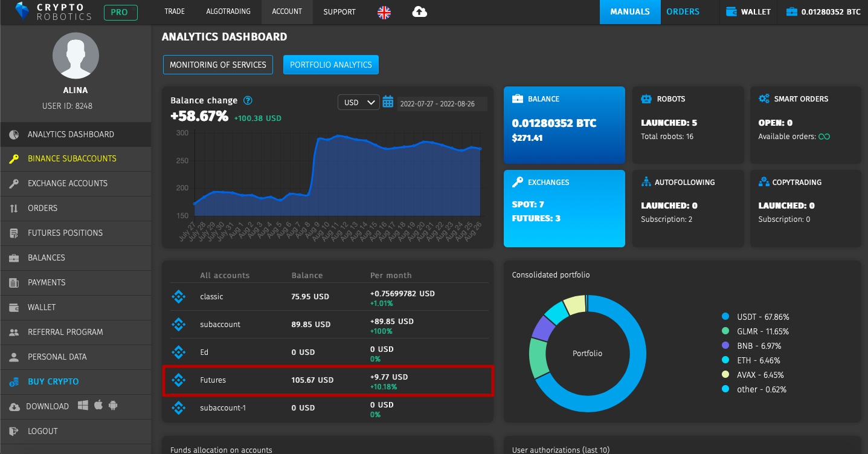
Task: Click the classic account row
Action: click(x=329, y=297)
